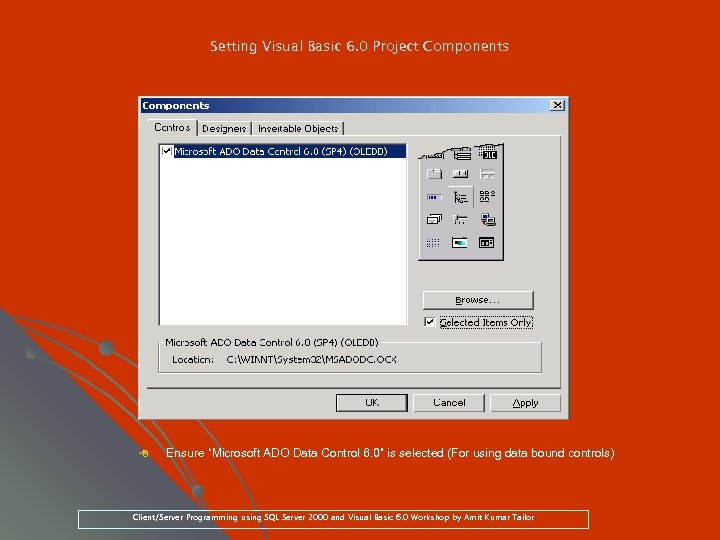Screen dimensions: 720x540
Task: Click the slide title Setting Visual Basic 6.0
Action: [x=359, y=46]
